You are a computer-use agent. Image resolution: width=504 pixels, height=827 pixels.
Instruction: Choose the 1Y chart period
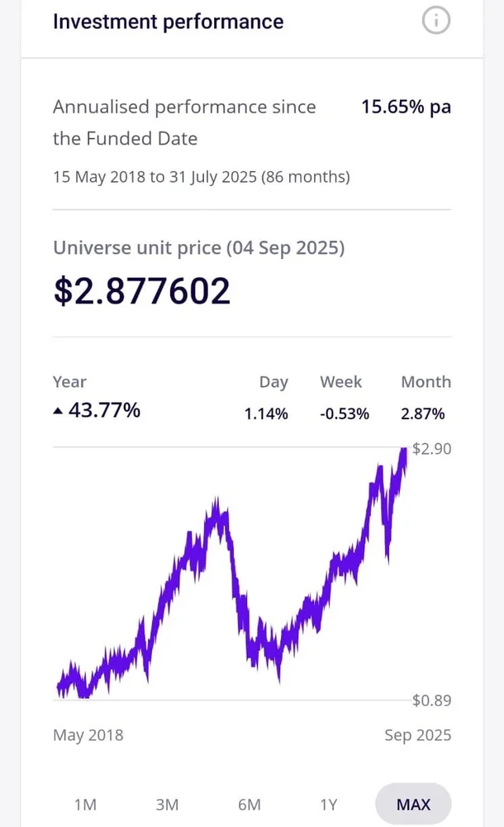pos(329,805)
